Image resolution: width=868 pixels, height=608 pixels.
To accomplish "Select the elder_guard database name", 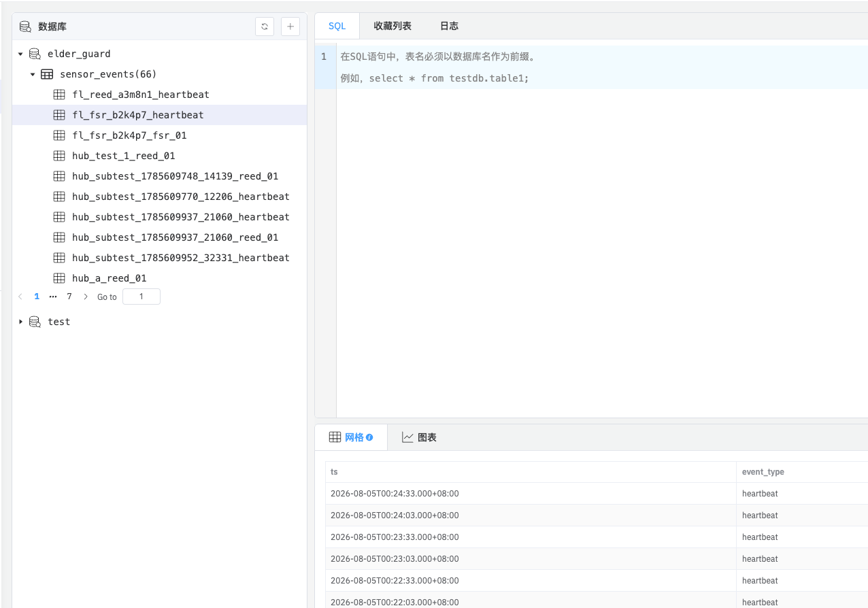I will [x=79, y=54].
